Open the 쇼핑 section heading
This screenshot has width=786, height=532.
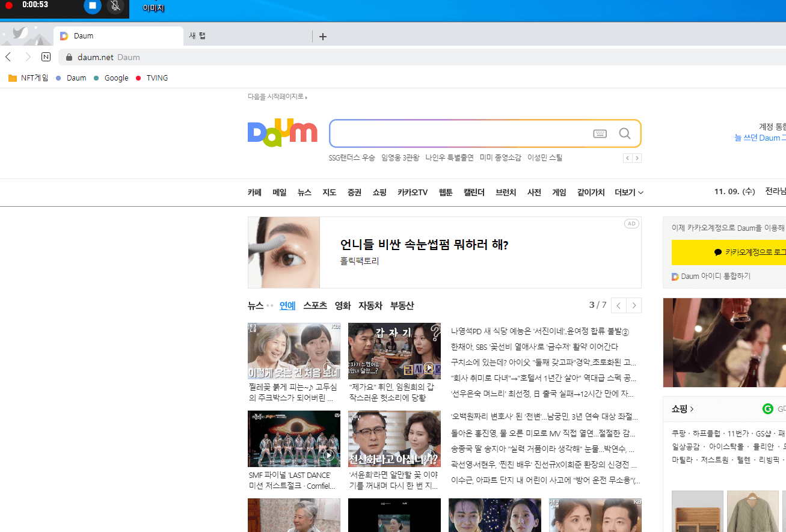click(x=683, y=409)
